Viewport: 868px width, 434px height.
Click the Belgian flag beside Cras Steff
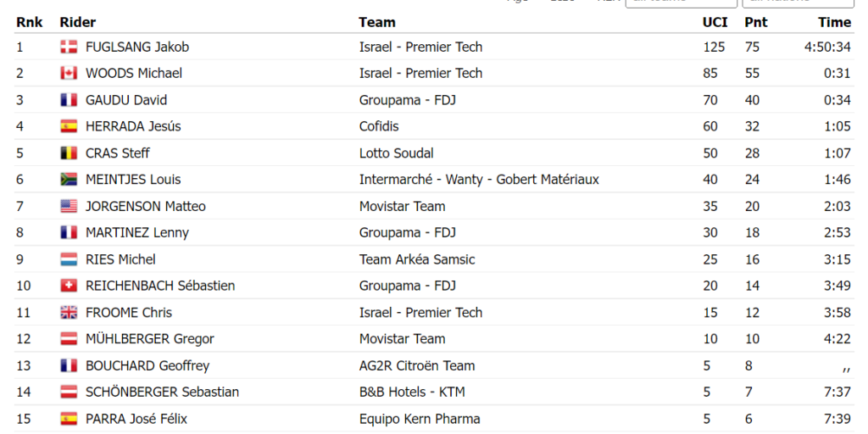point(69,153)
